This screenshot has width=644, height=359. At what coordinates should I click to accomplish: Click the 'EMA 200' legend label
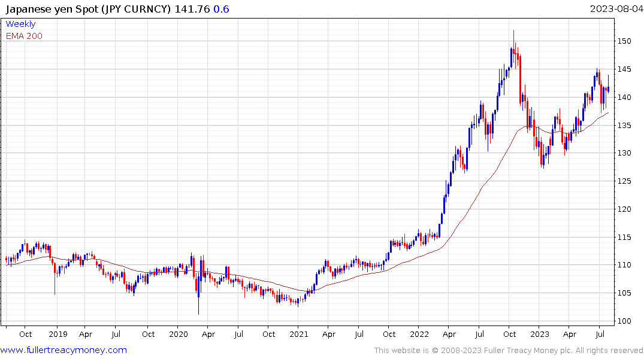[24, 36]
